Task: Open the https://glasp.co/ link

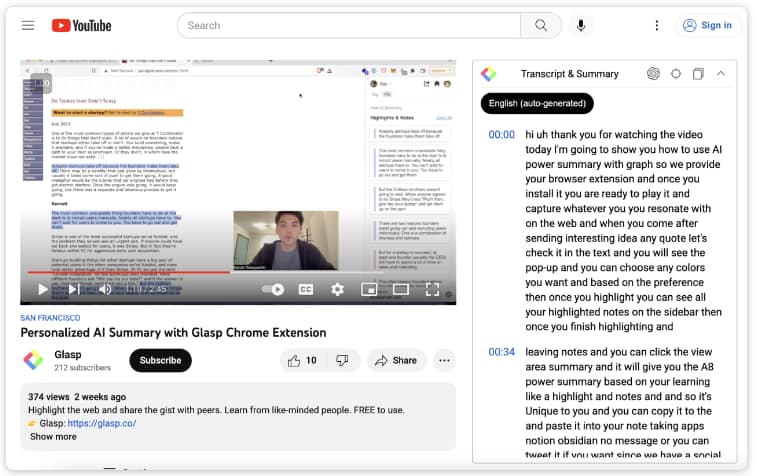Action: click(x=101, y=423)
